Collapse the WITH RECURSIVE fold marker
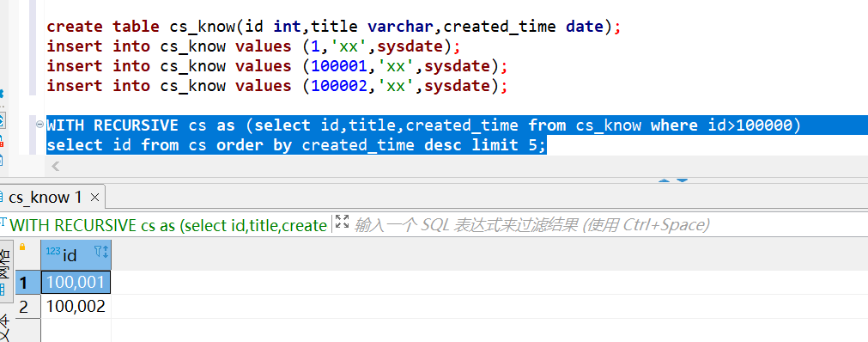 (x=39, y=125)
